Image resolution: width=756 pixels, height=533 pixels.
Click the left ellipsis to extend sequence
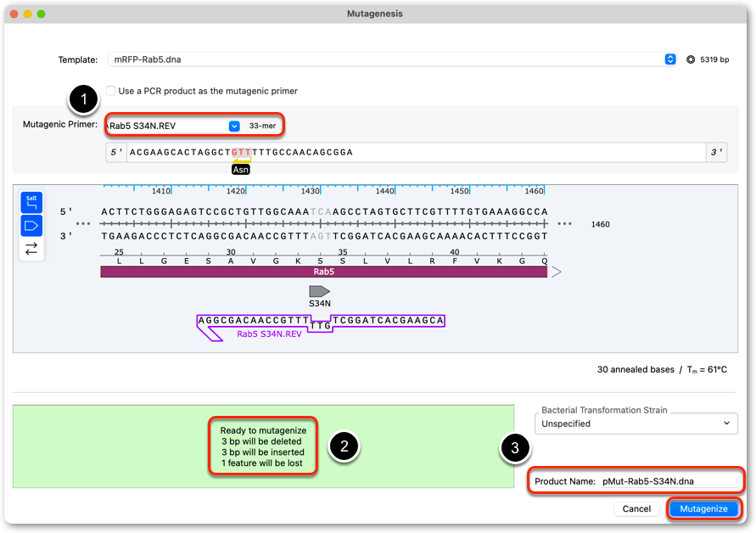(83, 224)
